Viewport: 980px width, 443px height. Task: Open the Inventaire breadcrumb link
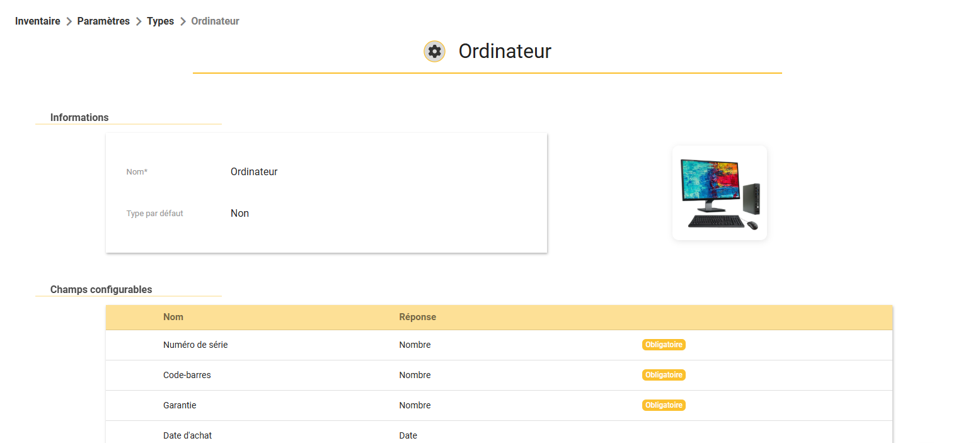tap(38, 21)
